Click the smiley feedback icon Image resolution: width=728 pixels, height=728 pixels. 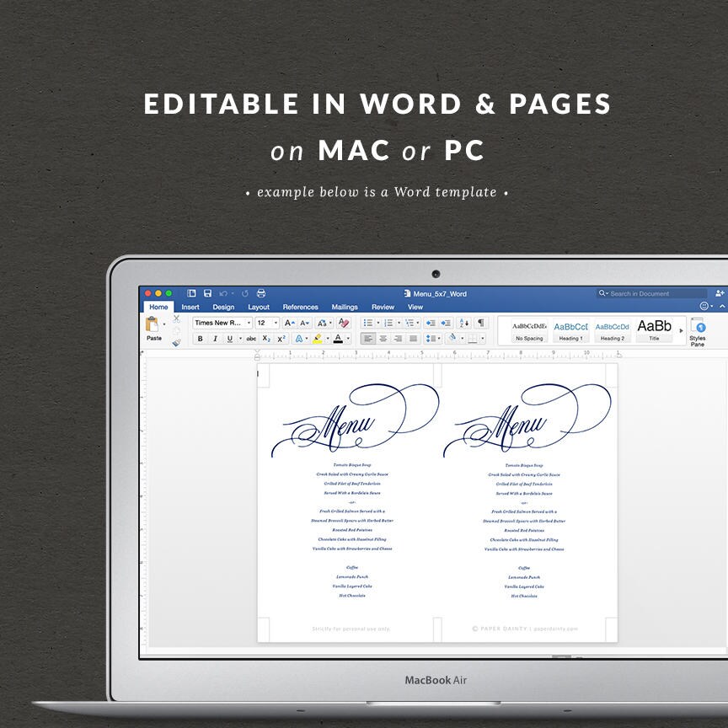click(x=704, y=306)
